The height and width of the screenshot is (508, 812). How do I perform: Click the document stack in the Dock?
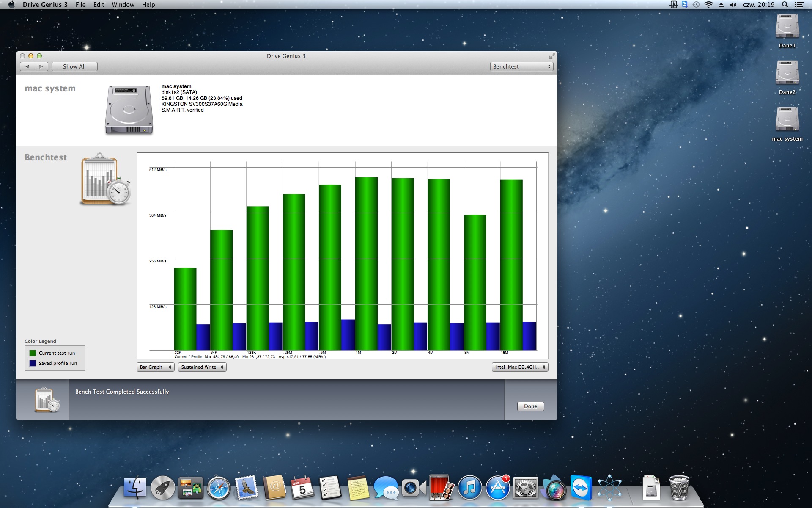[651, 488]
